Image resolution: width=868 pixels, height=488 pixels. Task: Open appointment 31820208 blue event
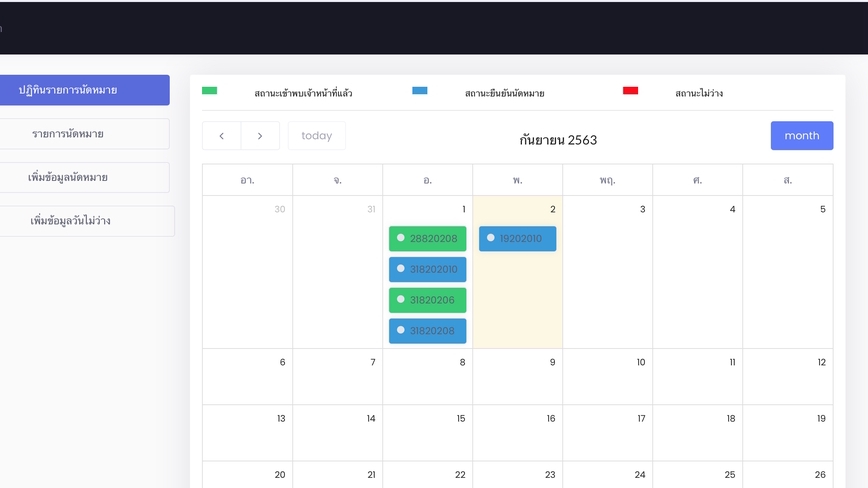[427, 331]
